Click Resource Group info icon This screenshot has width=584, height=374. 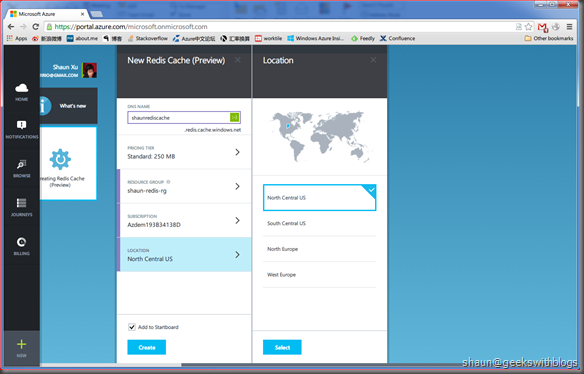click(x=168, y=182)
